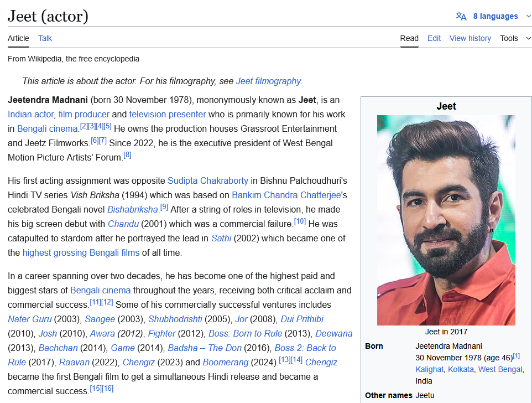Open the Bishabriksha novel link
This screenshot has height=403, width=532.
(x=132, y=209)
